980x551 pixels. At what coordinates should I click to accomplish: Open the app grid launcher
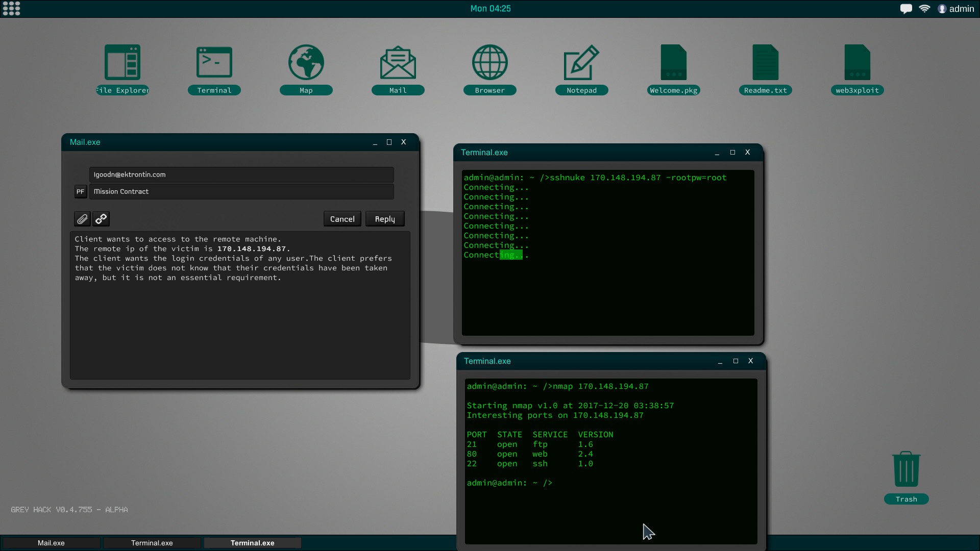[x=11, y=8]
